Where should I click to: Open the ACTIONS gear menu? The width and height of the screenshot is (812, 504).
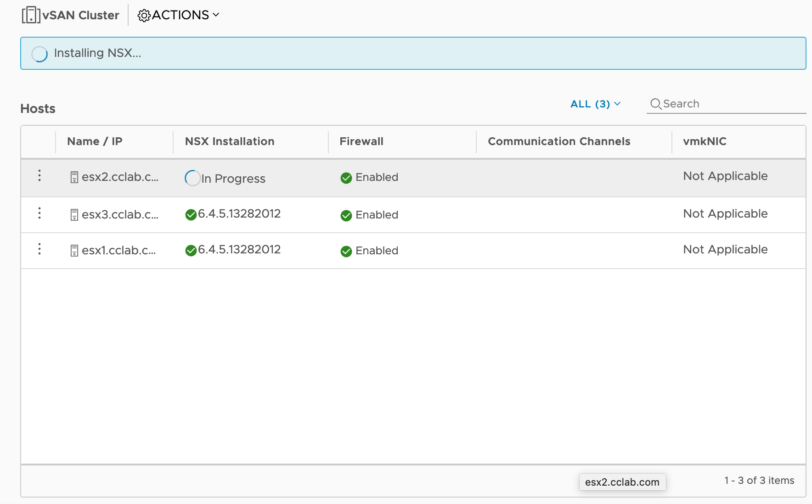[178, 15]
